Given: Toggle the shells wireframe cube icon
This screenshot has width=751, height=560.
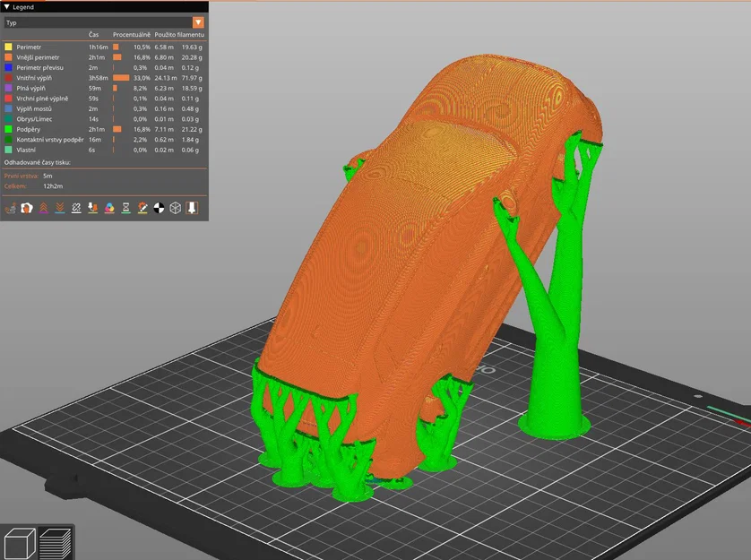Looking at the screenshot, I should point(174,209).
